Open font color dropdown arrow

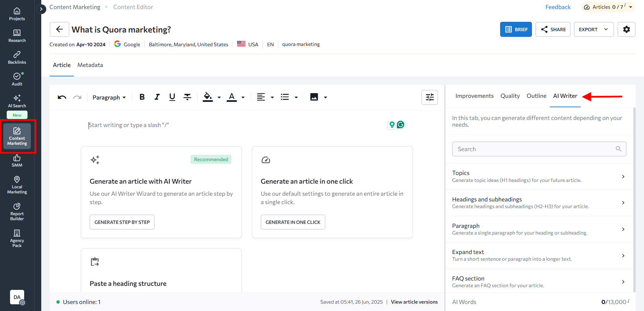(x=243, y=98)
